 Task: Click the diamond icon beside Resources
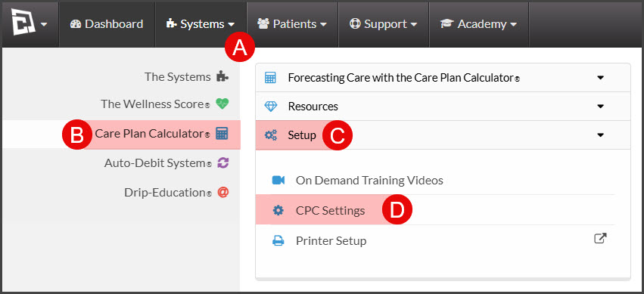pos(270,107)
